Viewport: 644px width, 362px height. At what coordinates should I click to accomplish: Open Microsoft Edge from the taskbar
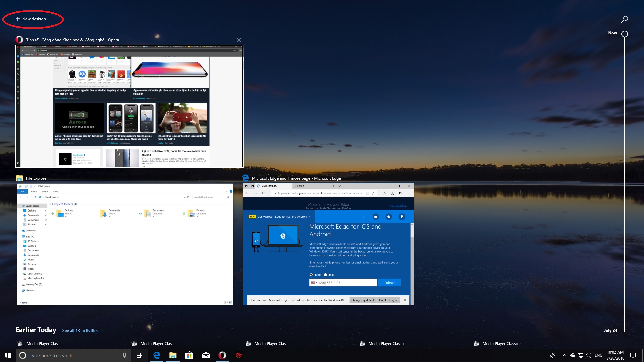tap(156, 355)
